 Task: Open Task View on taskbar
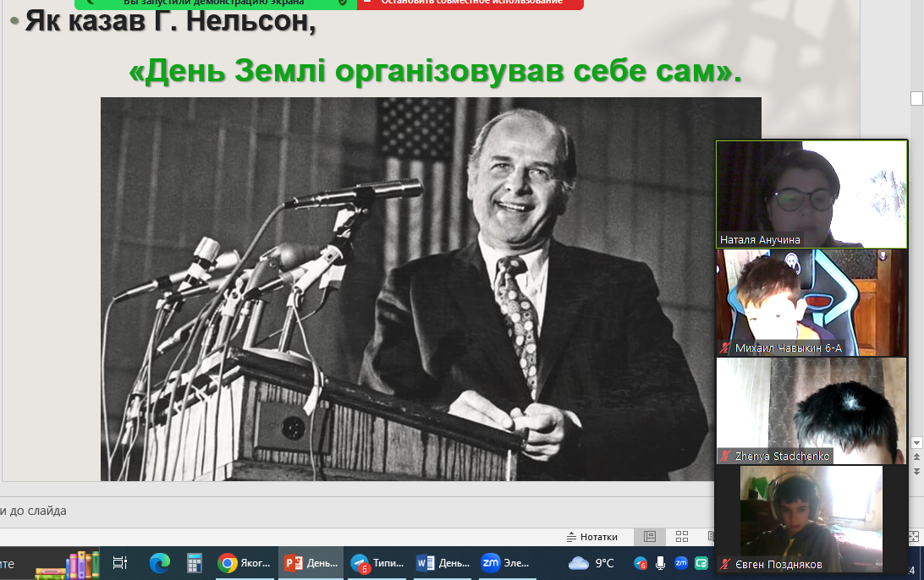[119, 563]
